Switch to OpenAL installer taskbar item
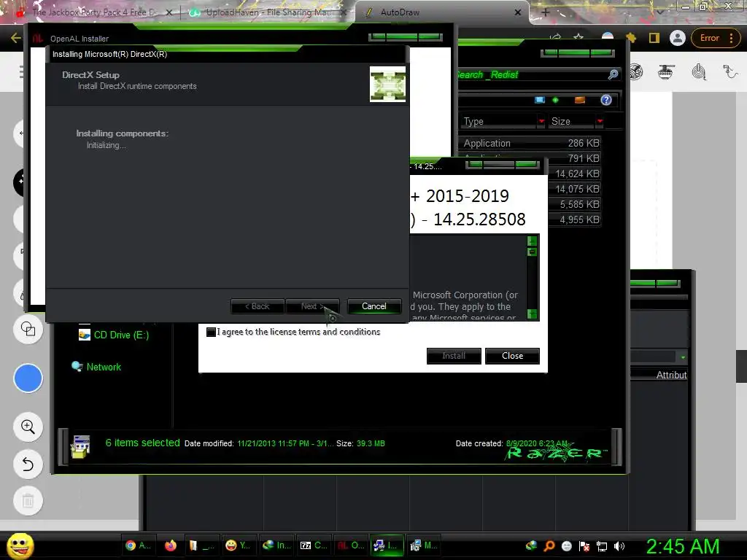 (x=350, y=545)
